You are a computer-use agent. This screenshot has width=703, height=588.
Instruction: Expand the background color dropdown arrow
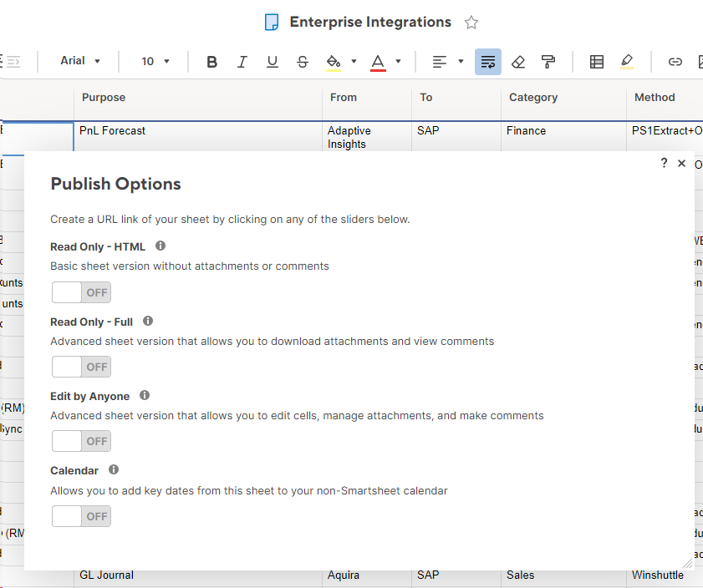[x=354, y=61]
